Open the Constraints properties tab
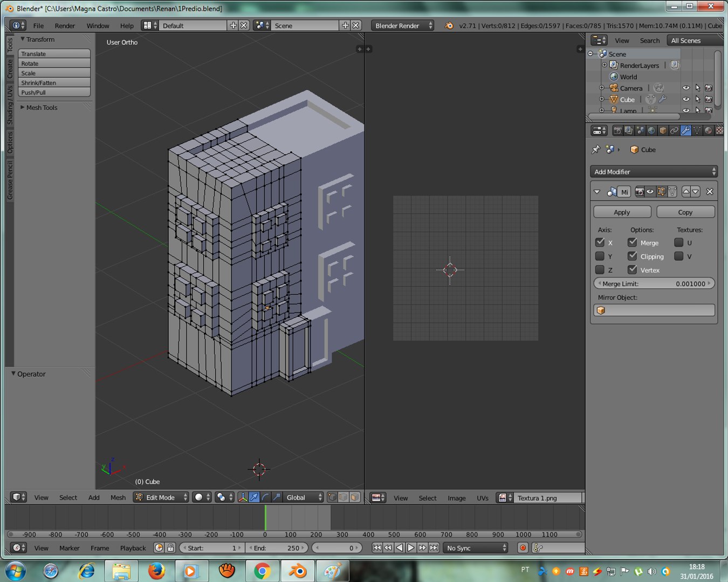This screenshot has height=582, width=728. [674, 130]
